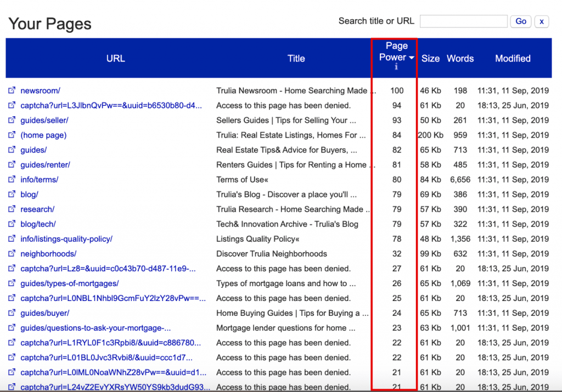Click the Go search button
Screen dimensions: 562x392
(x=521, y=21)
